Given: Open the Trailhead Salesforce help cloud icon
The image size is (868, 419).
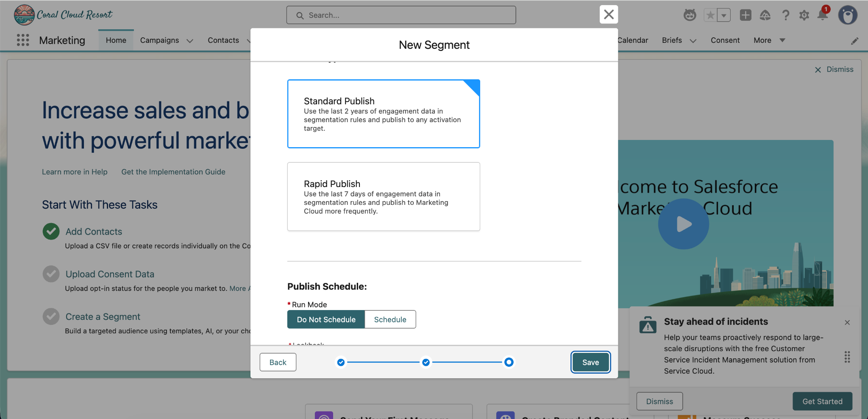Looking at the screenshot, I should pos(765,15).
